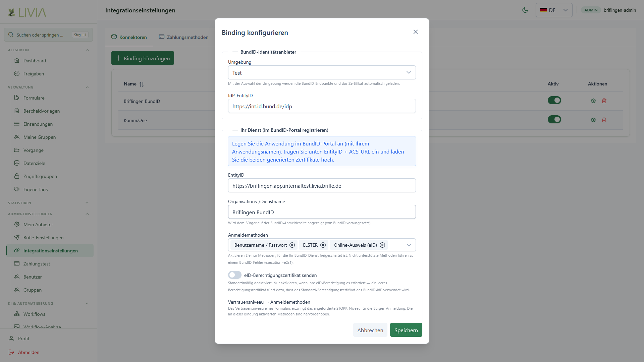
Task: Open settings gear for Komm.One
Action: (593, 120)
